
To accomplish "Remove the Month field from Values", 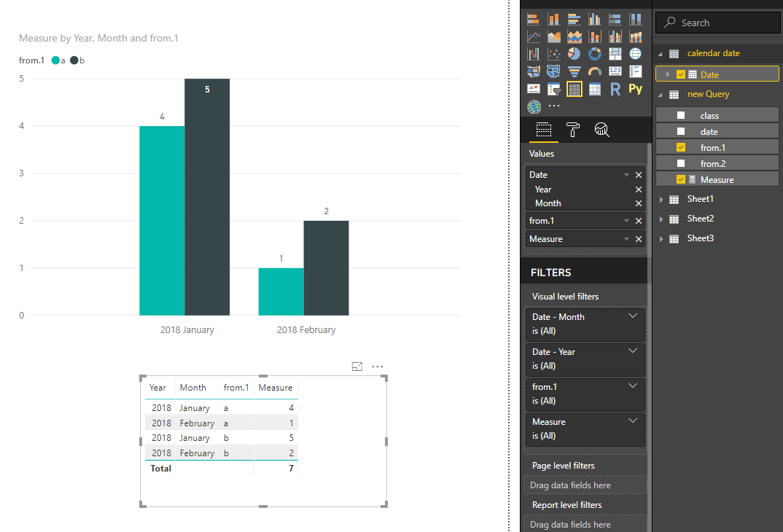I will click(639, 203).
